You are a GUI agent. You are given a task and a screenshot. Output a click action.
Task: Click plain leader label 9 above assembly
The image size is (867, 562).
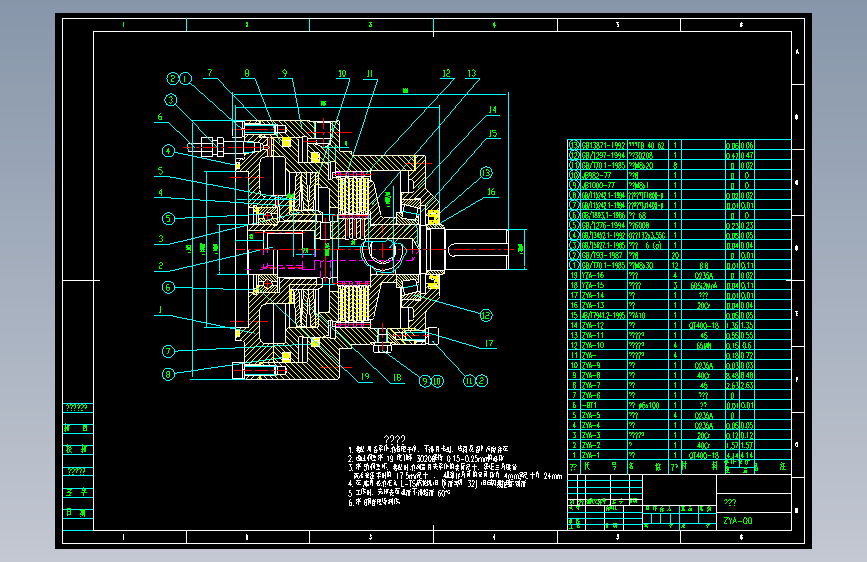click(284, 73)
